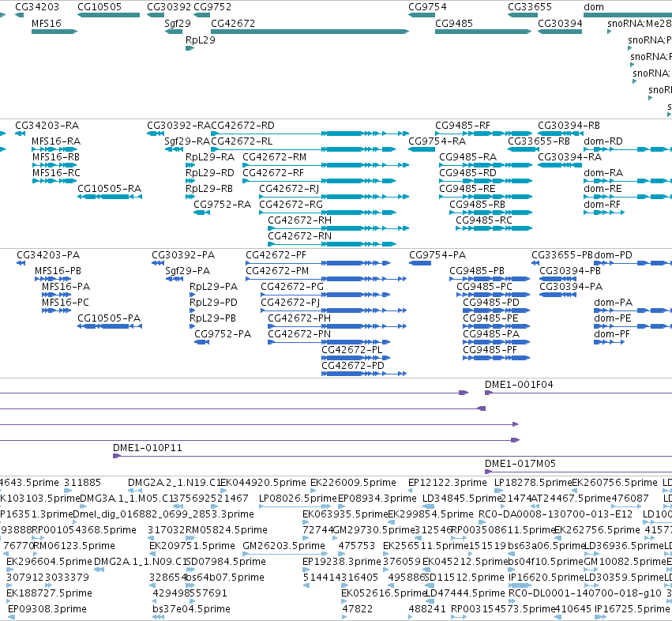Open the Sgf29-PA protein label
Screen dimensions: 672x621
pos(188,271)
